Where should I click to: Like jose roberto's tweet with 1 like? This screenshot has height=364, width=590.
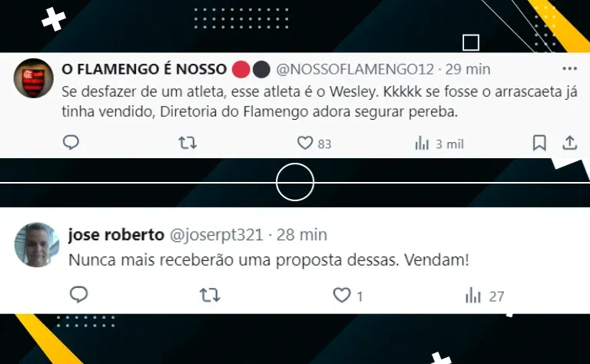tap(348, 295)
